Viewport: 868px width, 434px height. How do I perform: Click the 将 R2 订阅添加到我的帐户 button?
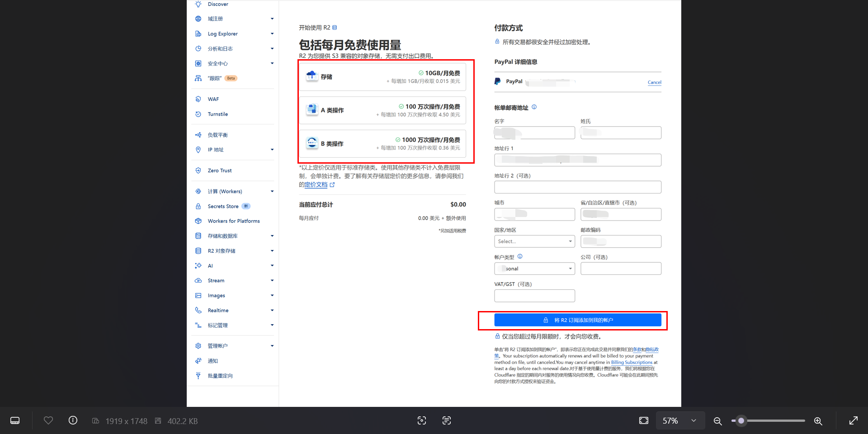(x=578, y=320)
